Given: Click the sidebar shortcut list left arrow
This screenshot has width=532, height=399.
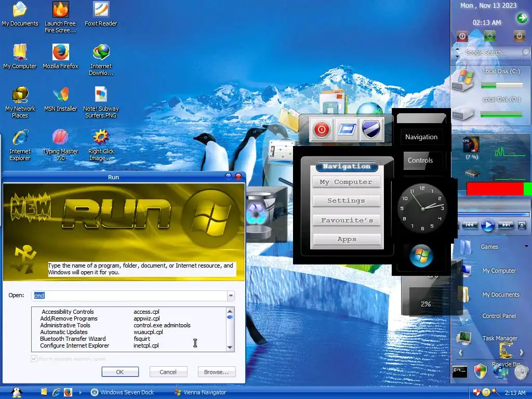Looking at the screenshot, I should pos(461,353).
